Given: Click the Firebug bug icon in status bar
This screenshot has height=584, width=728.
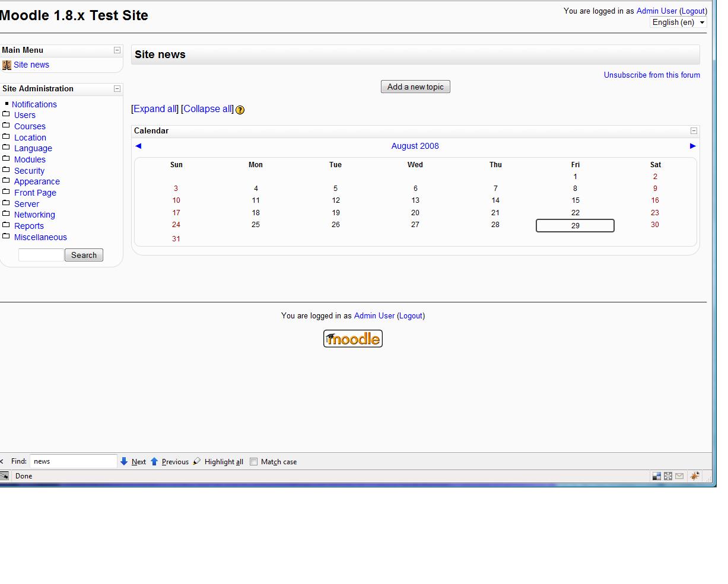Looking at the screenshot, I should point(694,476).
